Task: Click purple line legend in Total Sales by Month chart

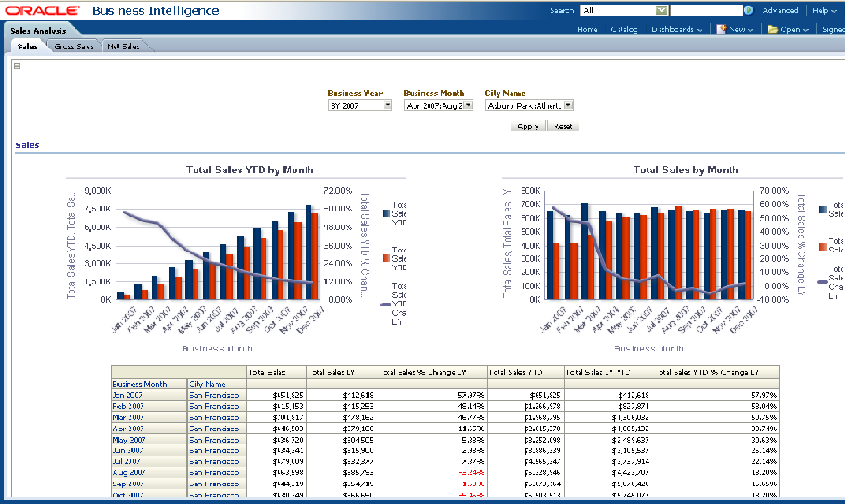Action: (823, 282)
